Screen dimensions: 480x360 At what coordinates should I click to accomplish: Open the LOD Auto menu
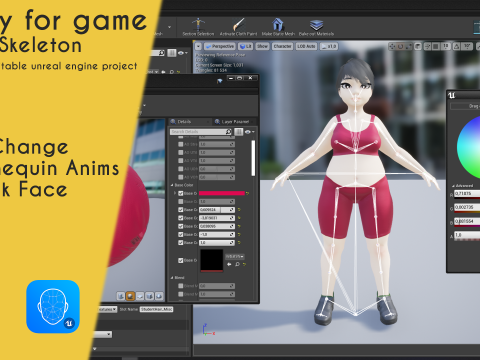click(306, 46)
